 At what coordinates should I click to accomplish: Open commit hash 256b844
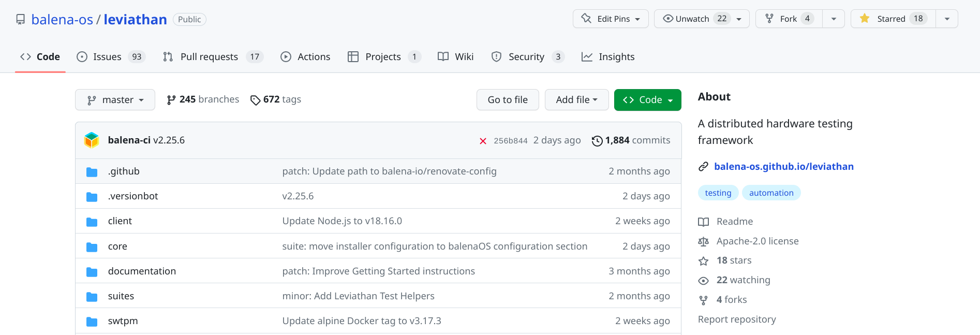511,141
